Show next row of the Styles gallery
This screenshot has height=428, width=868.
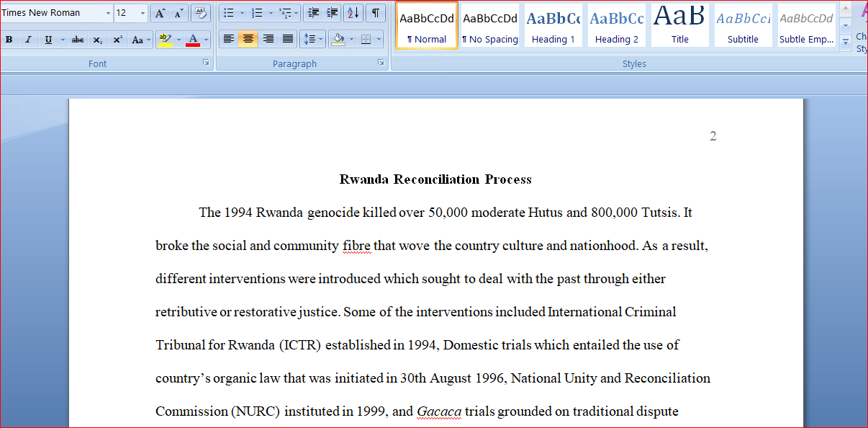(x=846, y=25)
